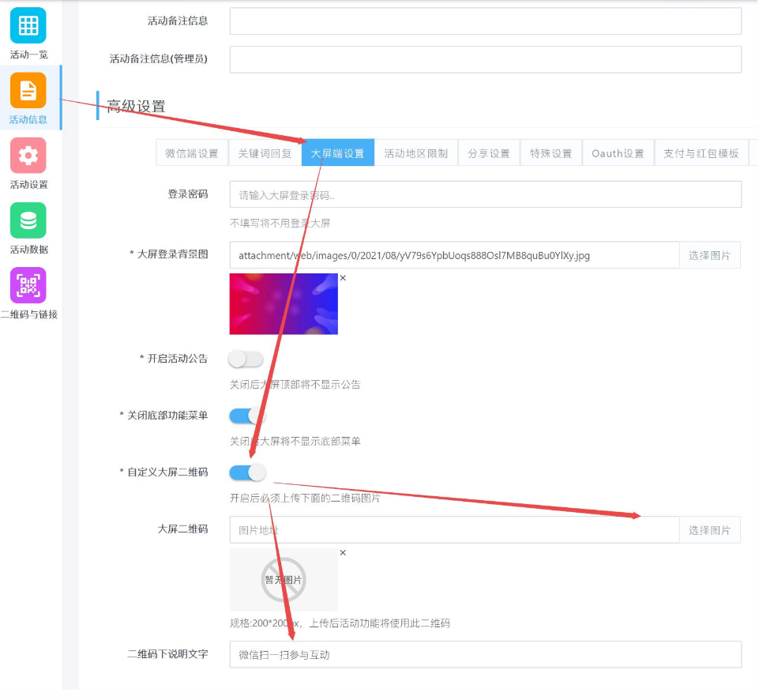Click the 登录密码 input field
This screenshot has height=700, width=759.
pos(486,194)
